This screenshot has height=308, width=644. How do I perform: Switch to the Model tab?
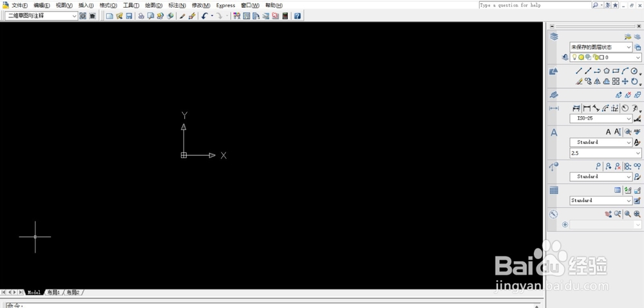click(34, 293)
